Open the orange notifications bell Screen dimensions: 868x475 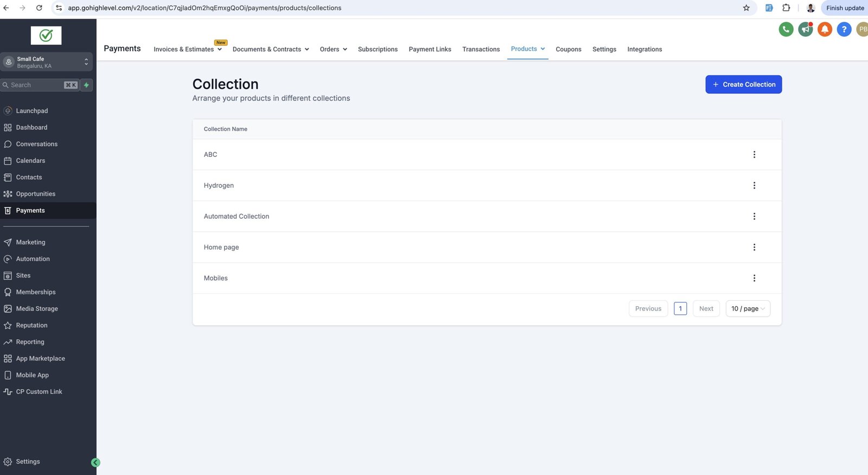tap(825, 29)
